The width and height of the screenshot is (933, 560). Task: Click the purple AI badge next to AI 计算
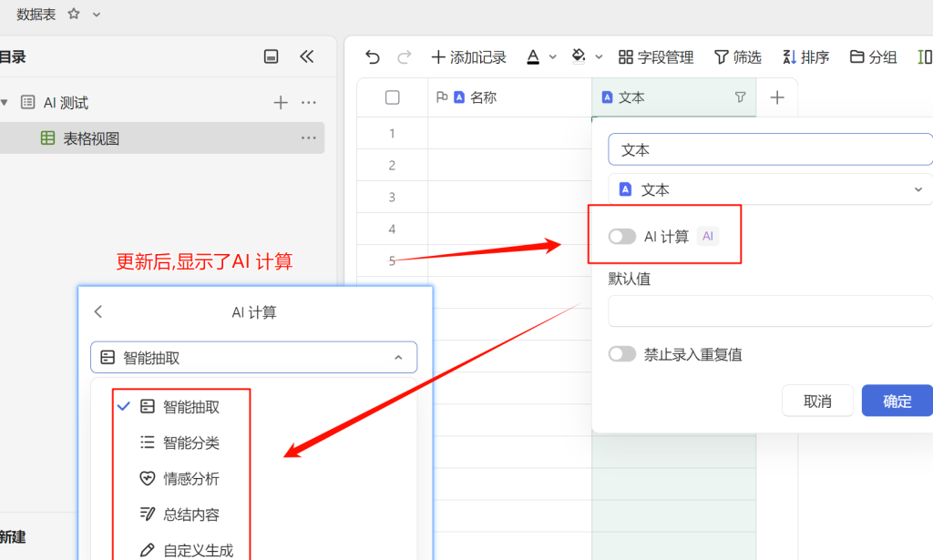707,236
